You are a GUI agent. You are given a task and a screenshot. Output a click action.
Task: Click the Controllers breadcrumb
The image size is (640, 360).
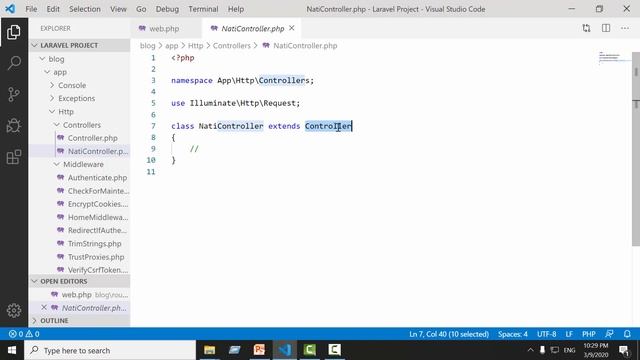click(231, 46)
